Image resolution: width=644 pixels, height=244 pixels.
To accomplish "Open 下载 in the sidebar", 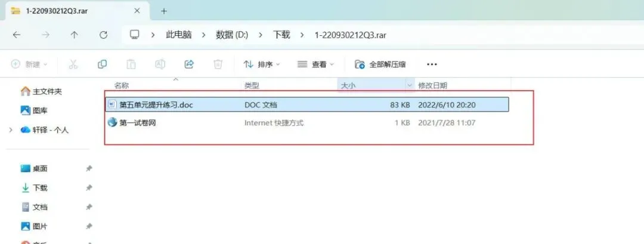I will [34, 188].
